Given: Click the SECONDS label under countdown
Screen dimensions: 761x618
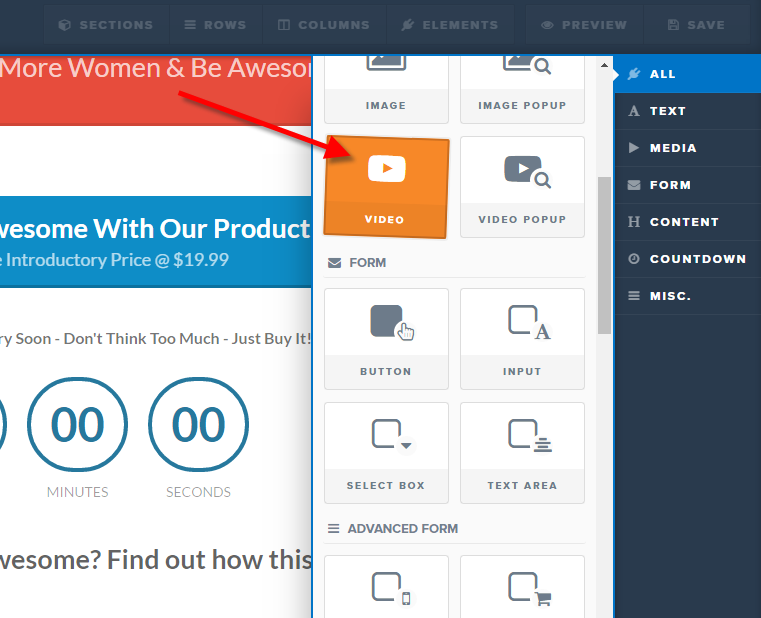Looking at the screenshot, I should point(199,492).
